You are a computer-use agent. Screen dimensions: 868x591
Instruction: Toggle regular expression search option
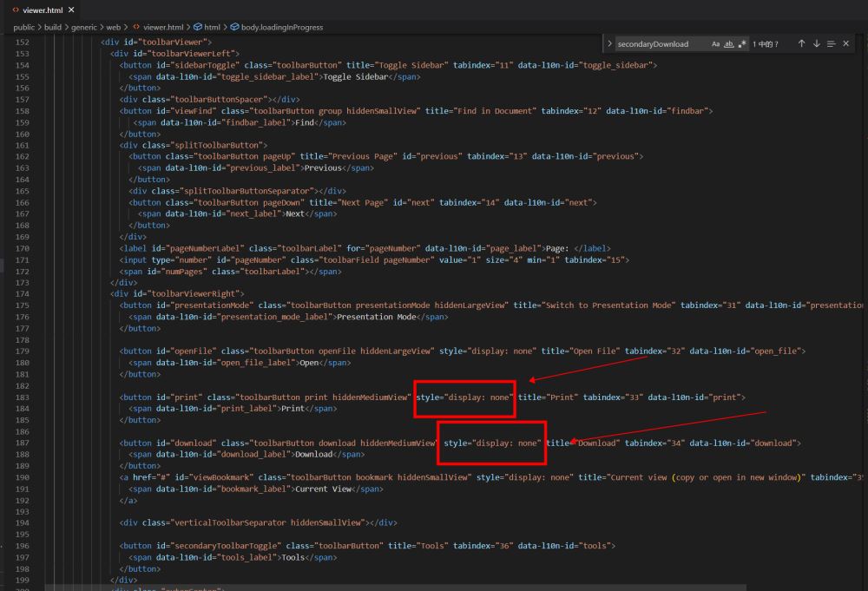(742, 43)
